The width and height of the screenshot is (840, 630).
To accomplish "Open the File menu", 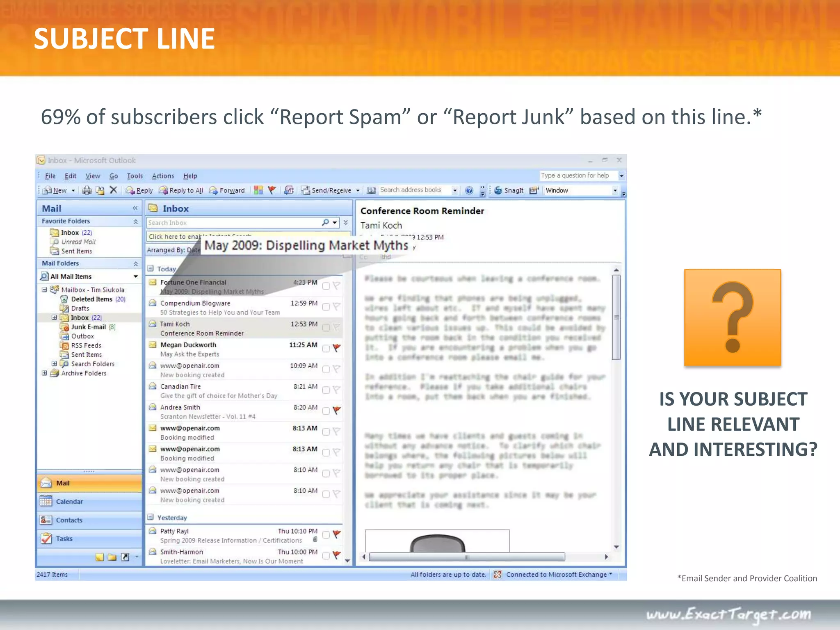I will tap(50, 176).
